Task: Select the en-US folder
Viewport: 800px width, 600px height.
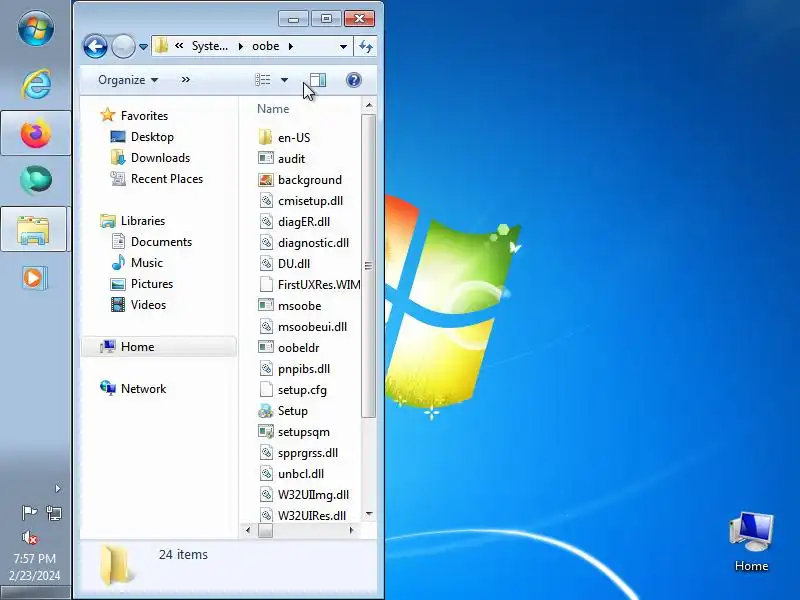Action: click(294, 138)
